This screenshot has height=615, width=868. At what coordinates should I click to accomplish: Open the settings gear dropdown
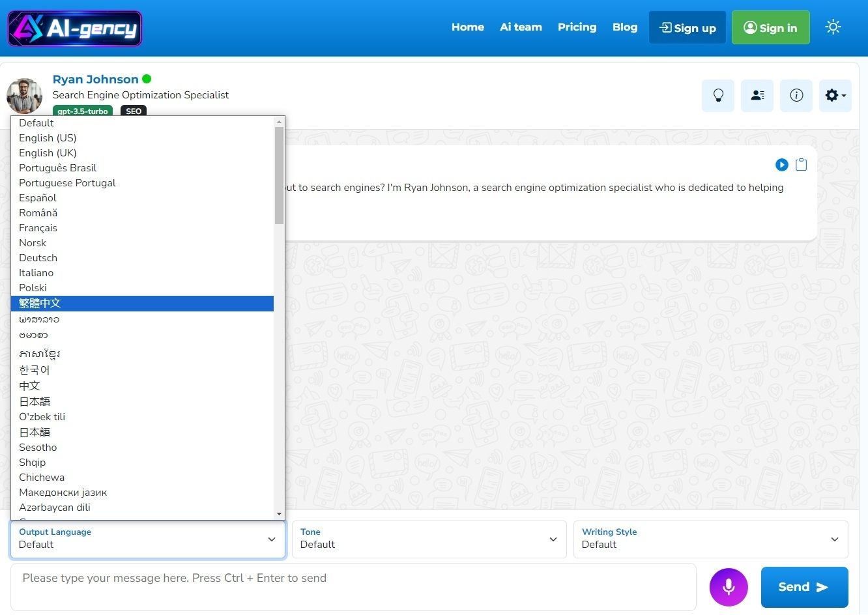tap(835, 96)
